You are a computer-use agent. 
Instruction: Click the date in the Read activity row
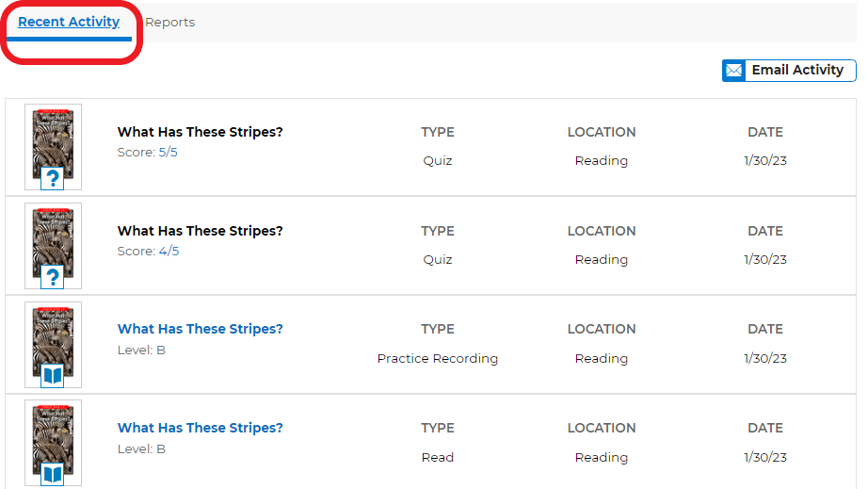[764, 458]
